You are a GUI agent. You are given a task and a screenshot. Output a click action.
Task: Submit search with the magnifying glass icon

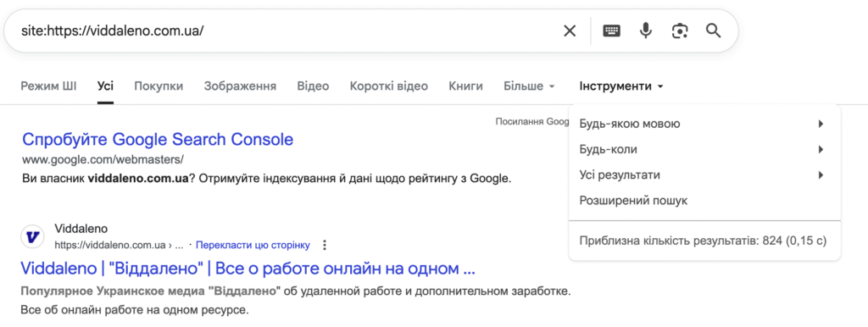coord(714,31)
